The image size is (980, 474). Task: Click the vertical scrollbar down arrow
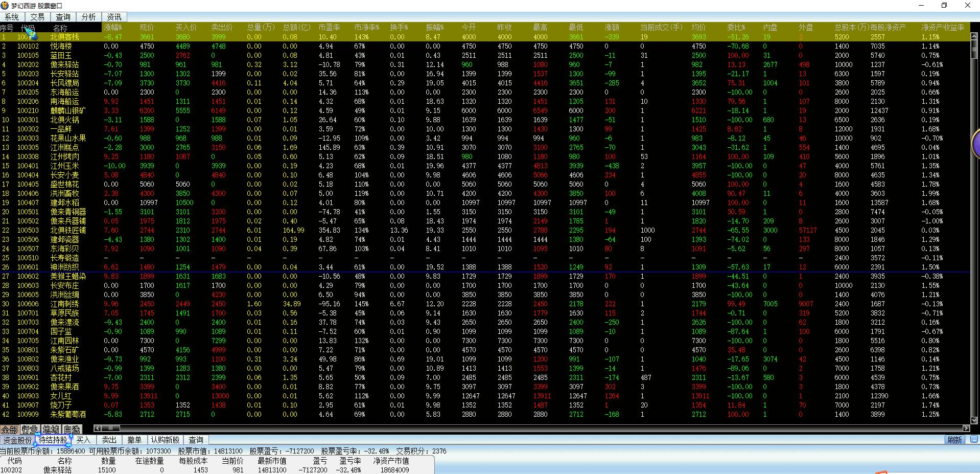point(975,420)
